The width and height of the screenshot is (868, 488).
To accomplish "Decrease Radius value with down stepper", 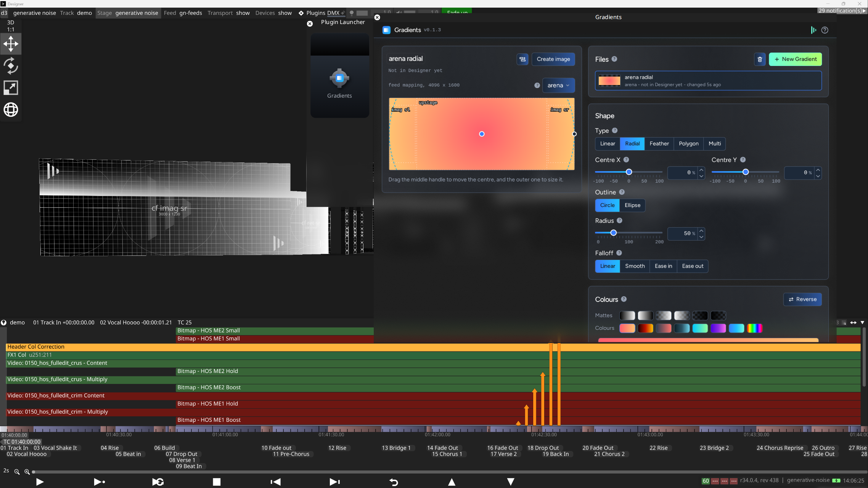I will coord(701,237).
